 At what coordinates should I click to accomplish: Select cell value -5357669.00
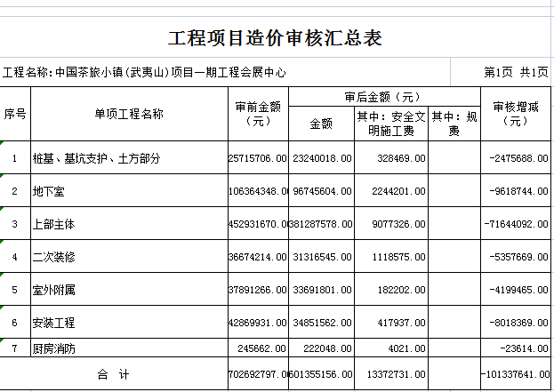(x=516, y=256)
